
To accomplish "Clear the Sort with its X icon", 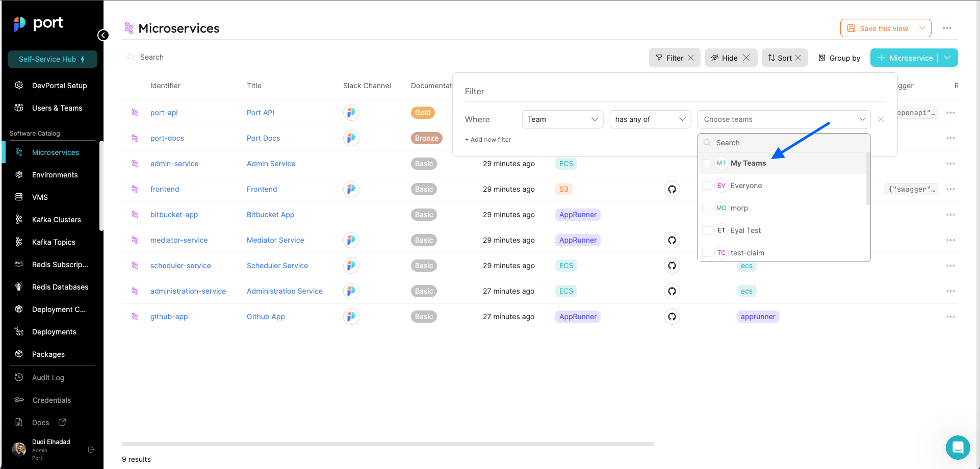I will point(798,58).
